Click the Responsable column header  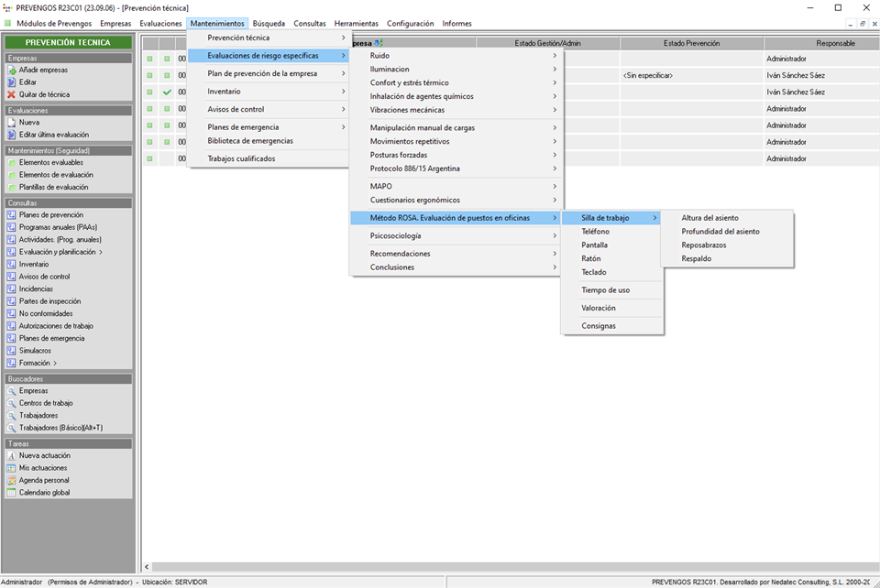820,43
